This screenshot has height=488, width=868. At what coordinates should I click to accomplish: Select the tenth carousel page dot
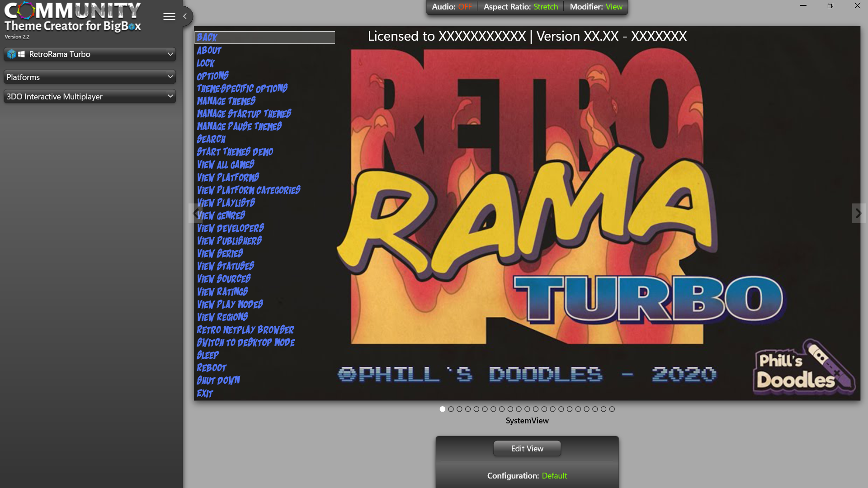click(519, 409)
